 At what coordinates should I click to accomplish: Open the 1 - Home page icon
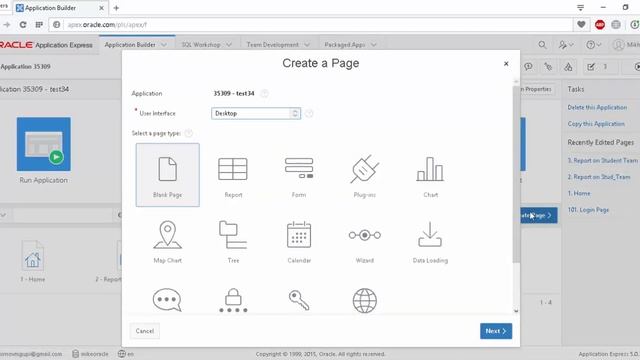click(33, 256)
